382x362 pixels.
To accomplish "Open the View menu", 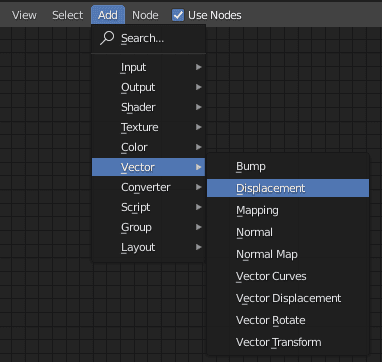I will click(24, 15).
